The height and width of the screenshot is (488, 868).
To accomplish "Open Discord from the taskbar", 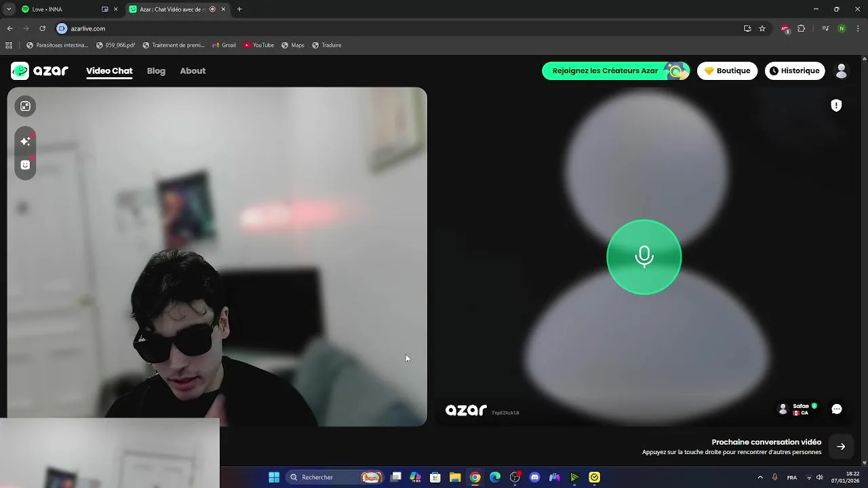I will tap(535, 477).
